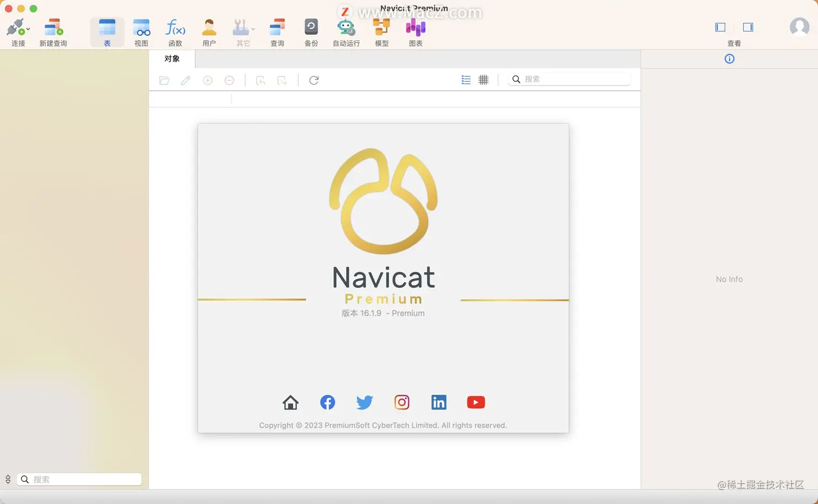Viewport: 818px width, 504px height.
Task: Click the 查看 view label
Action: coord(734,43)
